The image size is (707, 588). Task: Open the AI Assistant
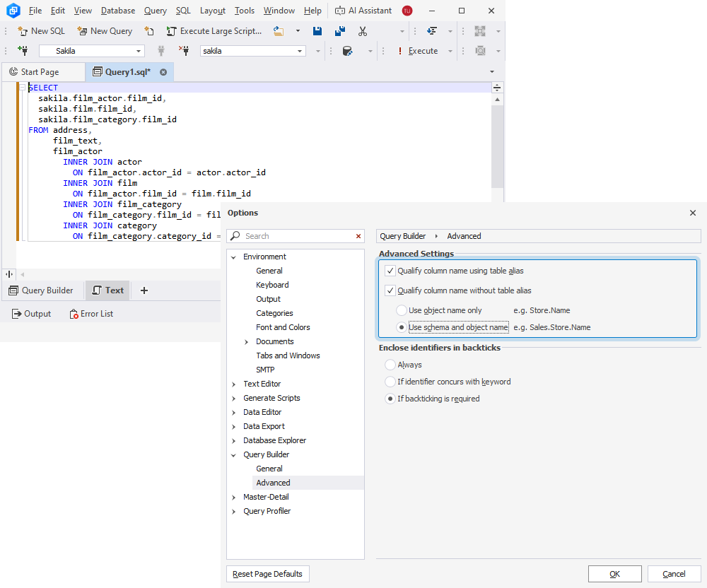pos(363,10)
